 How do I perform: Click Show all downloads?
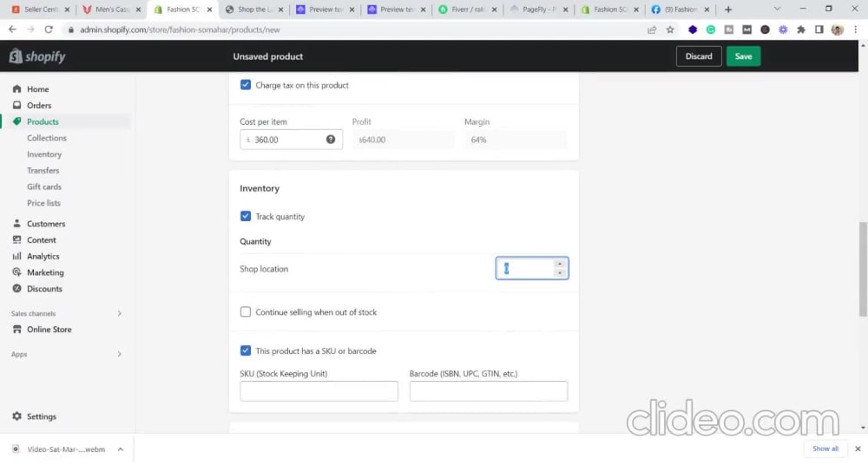[825, 449]
